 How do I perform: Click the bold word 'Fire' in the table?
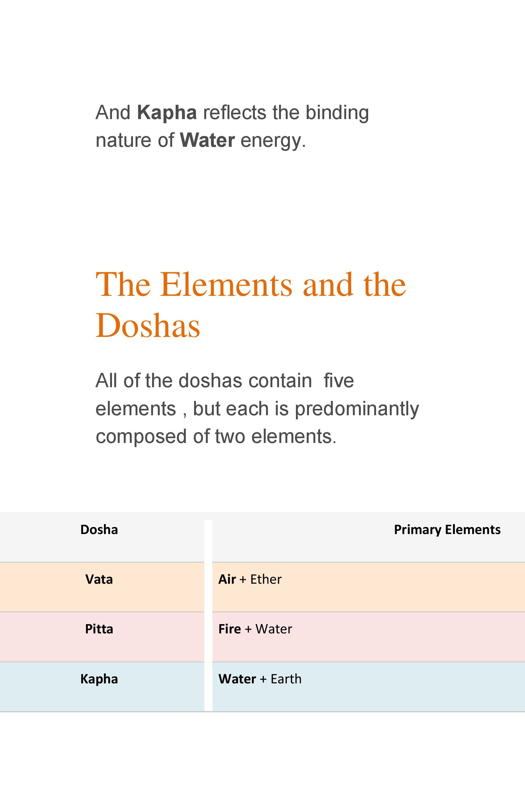coord(229,629)
